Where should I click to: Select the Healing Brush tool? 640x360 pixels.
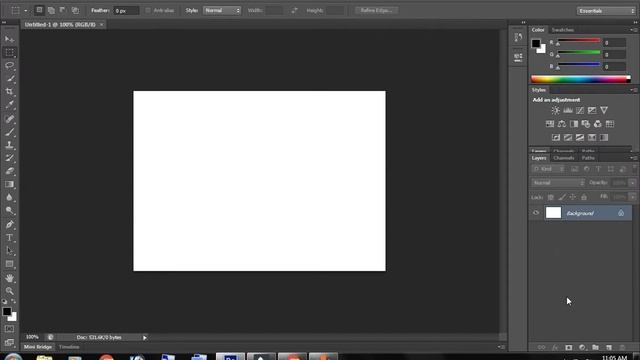coord(9,119)
